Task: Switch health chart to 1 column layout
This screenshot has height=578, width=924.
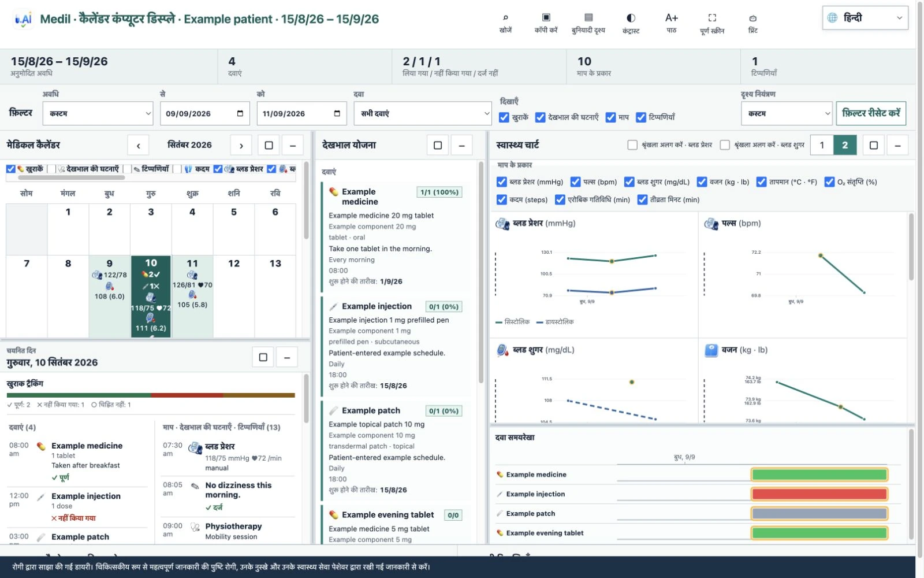Action: 822,145
